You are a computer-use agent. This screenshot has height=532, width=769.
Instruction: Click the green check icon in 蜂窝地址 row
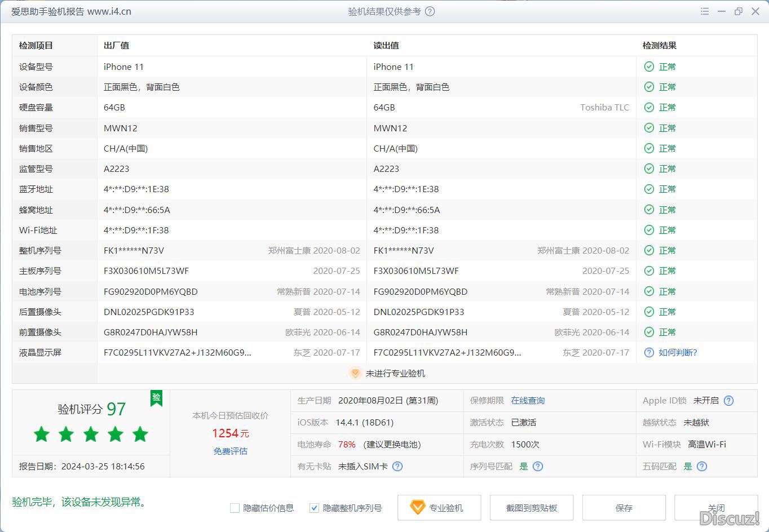click(649, 210)
